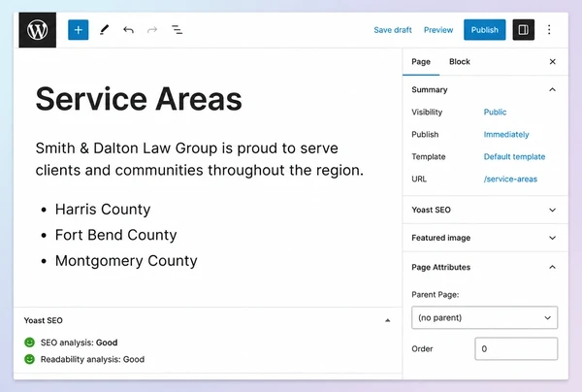Publish the page
Screen dimensions: 582x392
point(484,30)
